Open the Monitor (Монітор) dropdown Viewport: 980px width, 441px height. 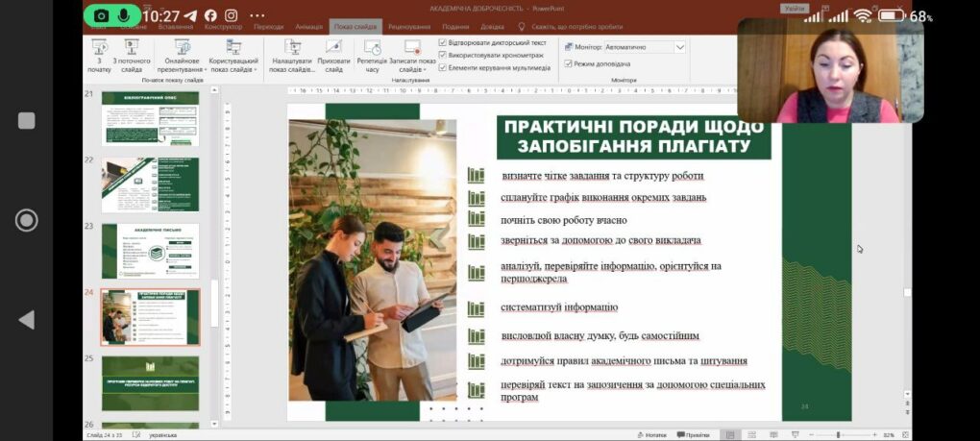pyautogui.click(x=679, y=47)
